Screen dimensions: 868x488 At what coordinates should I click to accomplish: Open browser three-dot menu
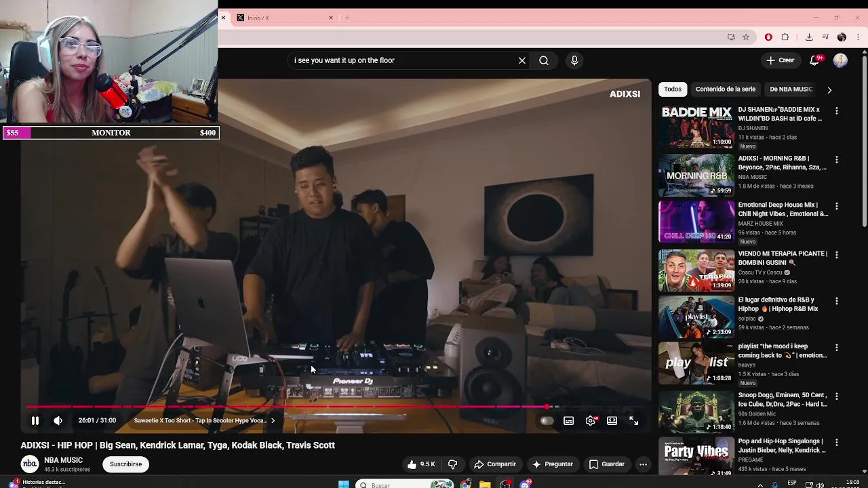click(x=858, y=37)
